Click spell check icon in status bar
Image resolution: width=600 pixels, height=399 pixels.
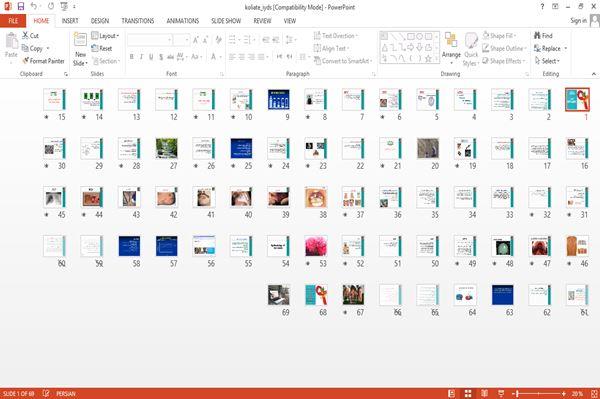46,393
